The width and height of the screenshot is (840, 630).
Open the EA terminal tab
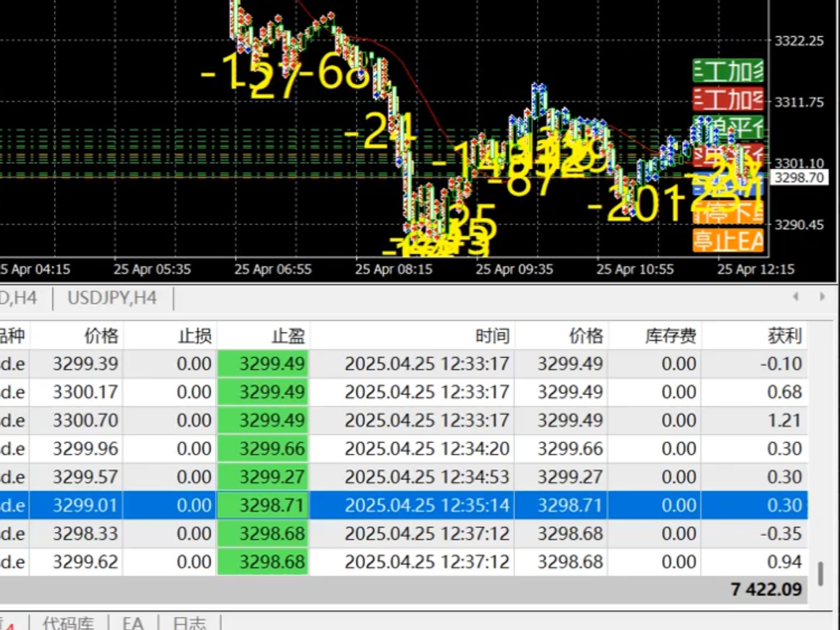pyautogui.click(x=133, y=623)
